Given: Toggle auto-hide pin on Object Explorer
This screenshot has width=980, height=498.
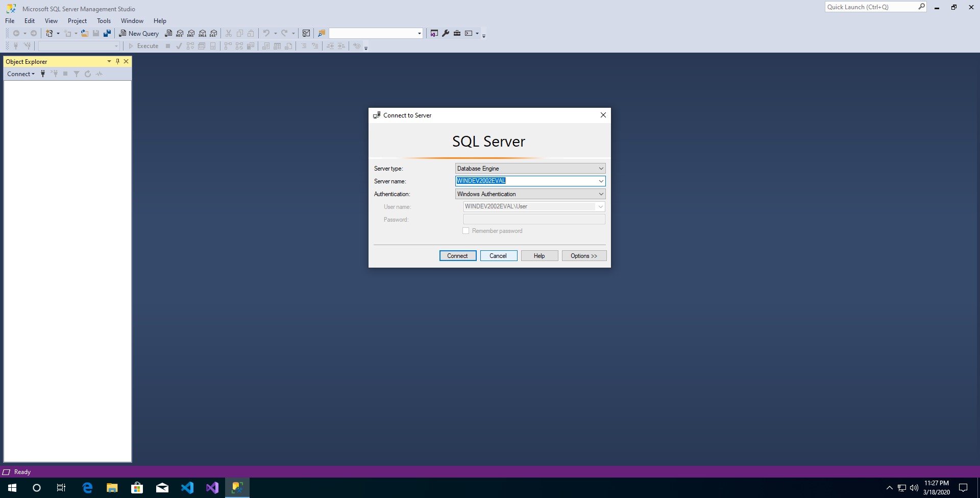Looking at the screenshot, I should 117,61.
